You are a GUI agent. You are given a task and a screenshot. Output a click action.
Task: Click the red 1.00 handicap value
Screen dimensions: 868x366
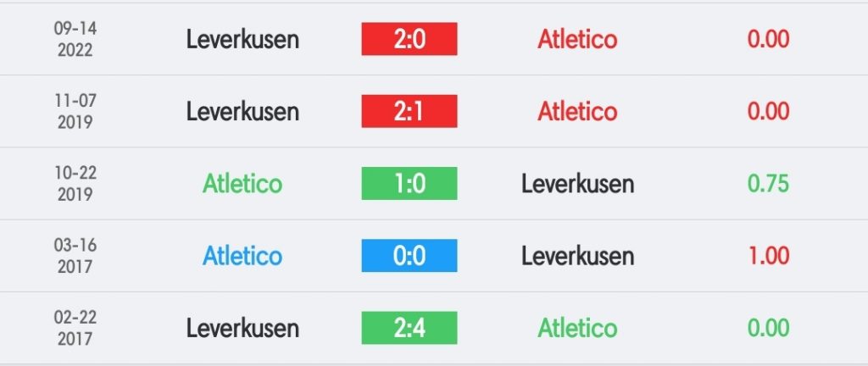coord(768,256)
